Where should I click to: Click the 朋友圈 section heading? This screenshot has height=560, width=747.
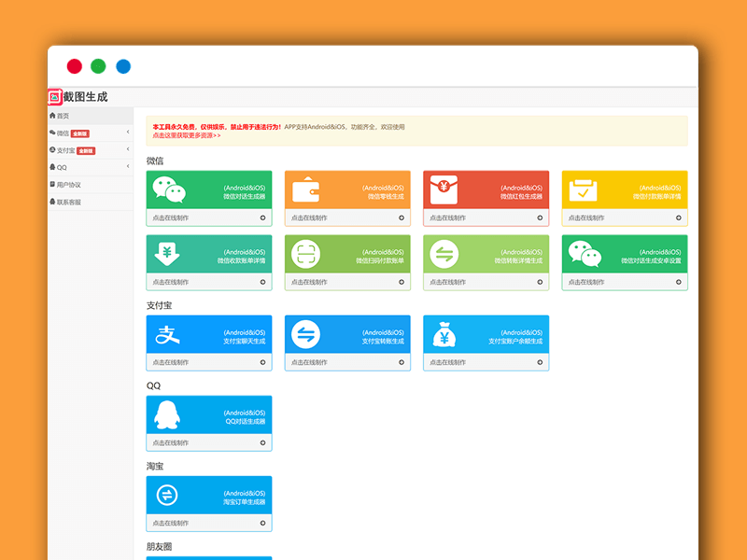[159, 547]
